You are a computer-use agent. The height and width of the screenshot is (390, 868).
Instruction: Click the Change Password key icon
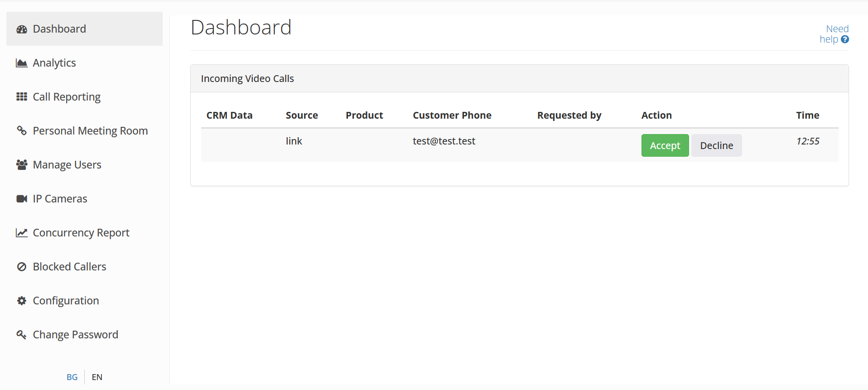[22, 335]
